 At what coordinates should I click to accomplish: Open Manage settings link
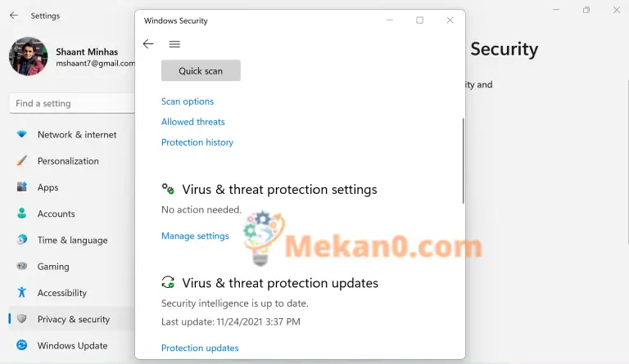[195, 236]
